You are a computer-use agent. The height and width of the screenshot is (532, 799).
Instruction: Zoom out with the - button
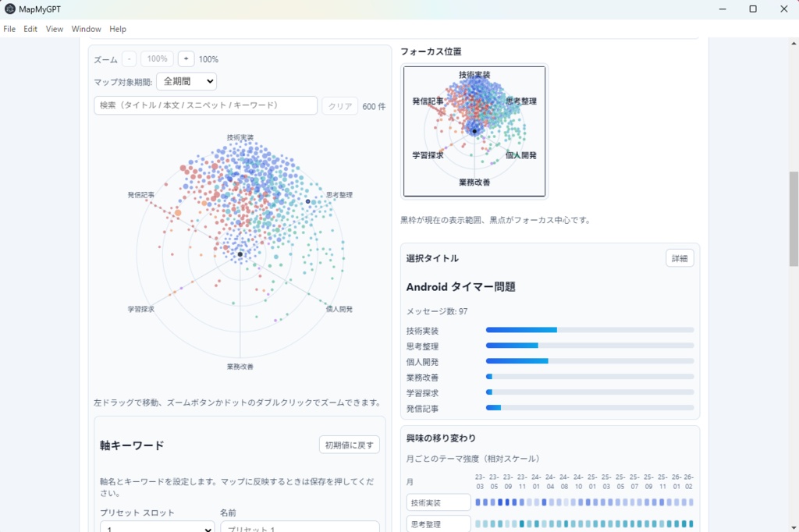tap(128, 58)
